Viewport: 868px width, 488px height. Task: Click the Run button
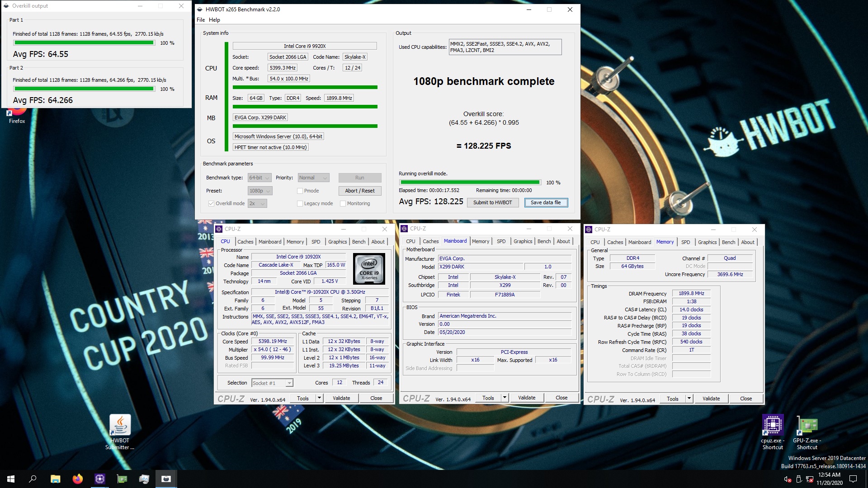[360, 178]
